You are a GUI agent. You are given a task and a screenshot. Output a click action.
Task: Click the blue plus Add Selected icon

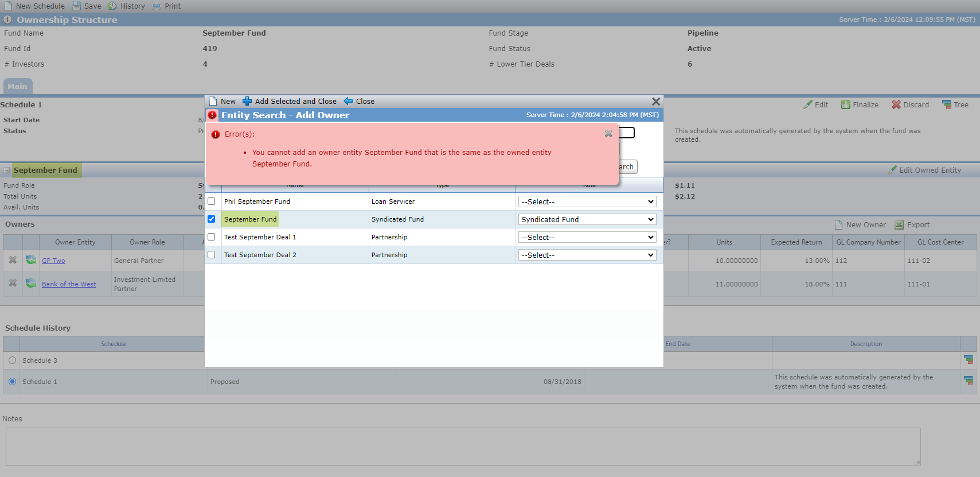pyautogui.click(x=247, y=101)
